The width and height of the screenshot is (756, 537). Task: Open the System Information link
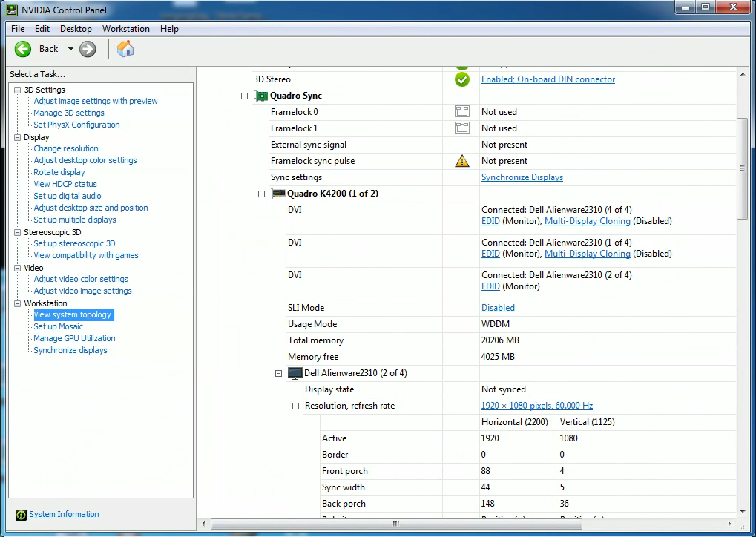[x=64, y=514]
